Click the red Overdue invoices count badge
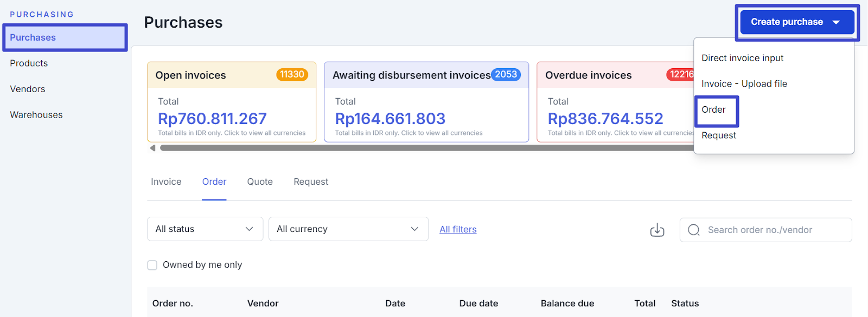This screenshot has height=317, width=868. pos(680,75)
